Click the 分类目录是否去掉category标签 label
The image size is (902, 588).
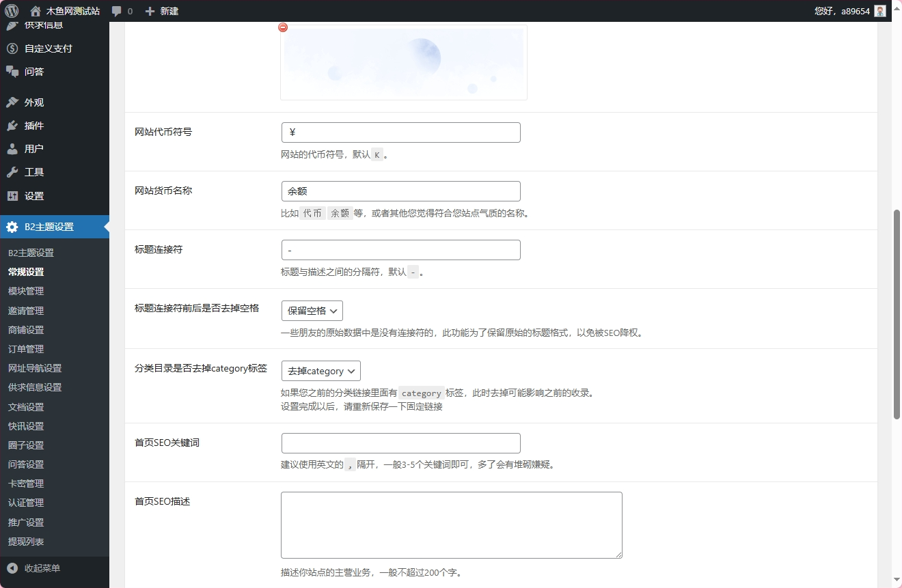[x=200, y=368]
